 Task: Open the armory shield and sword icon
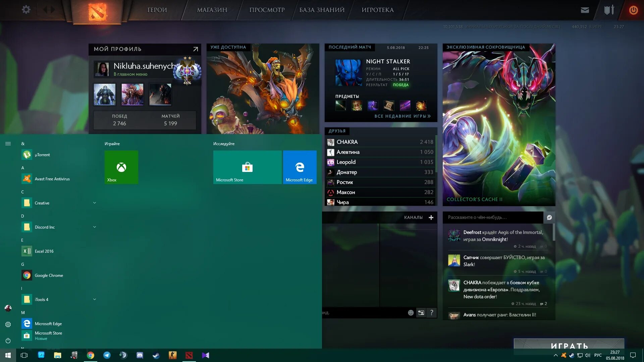click(x=609, y=10)
